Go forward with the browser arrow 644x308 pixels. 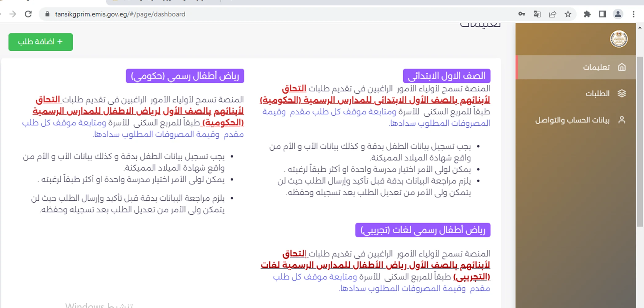pyautogui.click(x=13, y=14)
